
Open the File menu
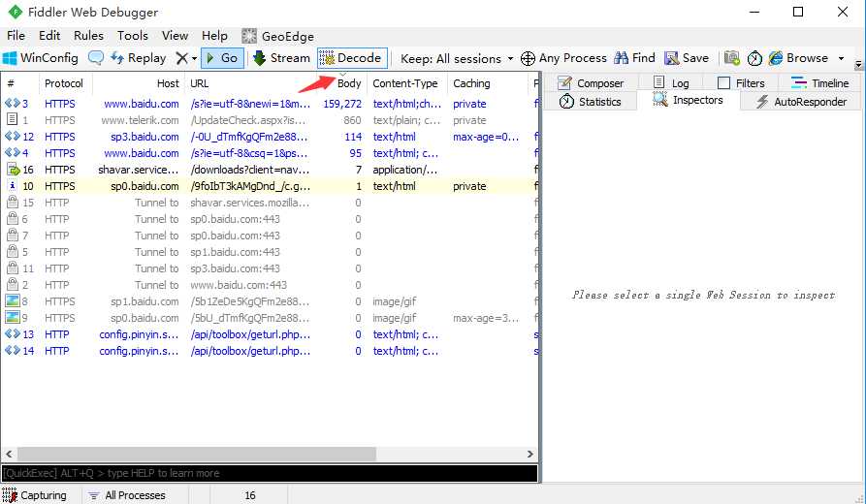(x=16, y=36)
